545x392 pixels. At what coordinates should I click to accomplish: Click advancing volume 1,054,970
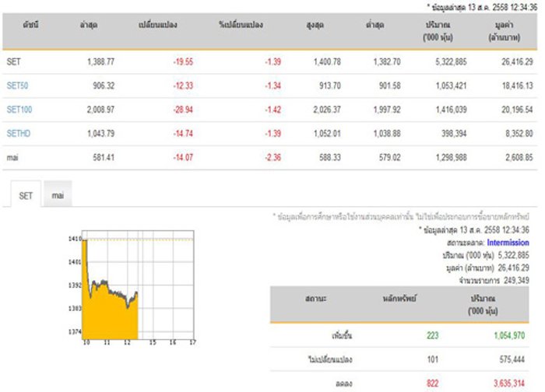click(x=509, y=335)
